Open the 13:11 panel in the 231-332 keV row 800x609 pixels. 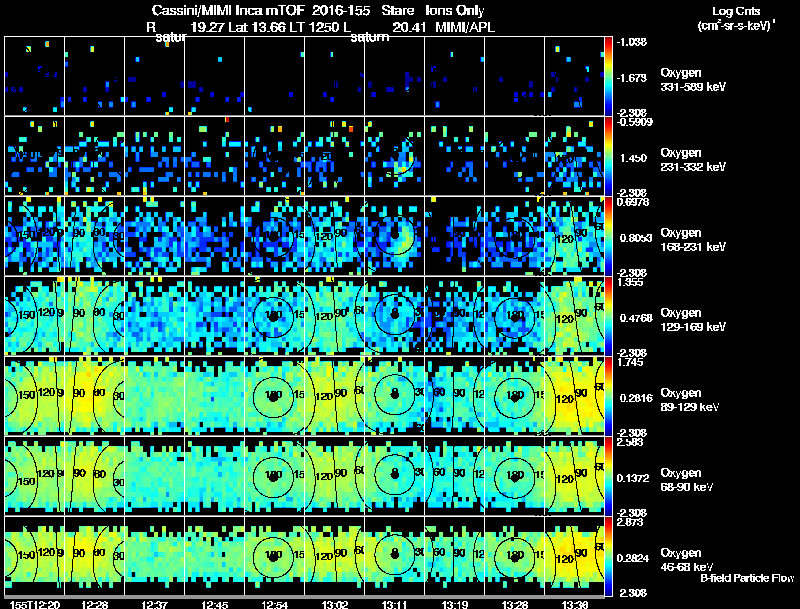[394, 156]
